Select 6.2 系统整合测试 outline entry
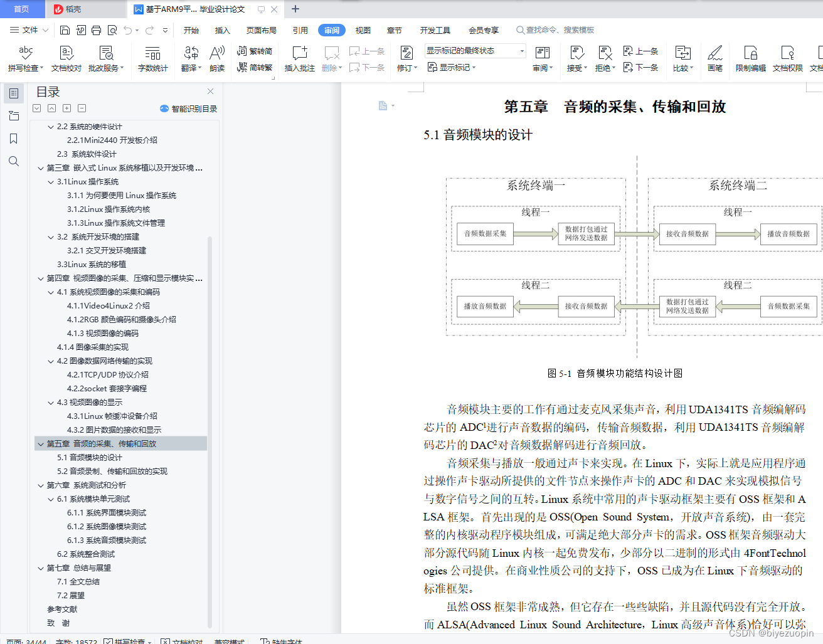The height and width of the screenshot is (644, 823). (86, 554)
